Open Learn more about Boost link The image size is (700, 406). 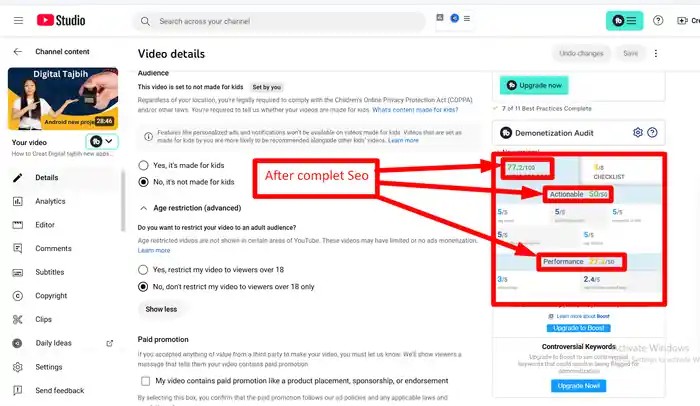[583, 316]
